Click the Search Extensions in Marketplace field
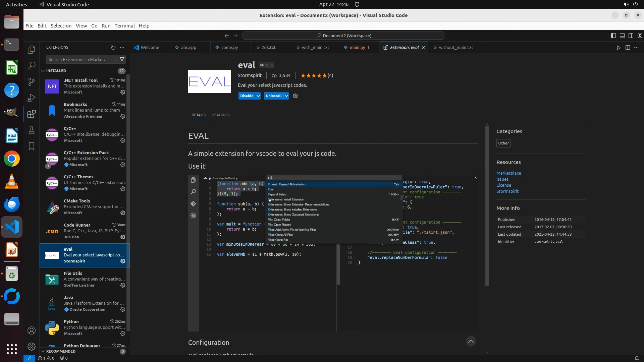This screenshot has width=644, height=362. point(78,59)
